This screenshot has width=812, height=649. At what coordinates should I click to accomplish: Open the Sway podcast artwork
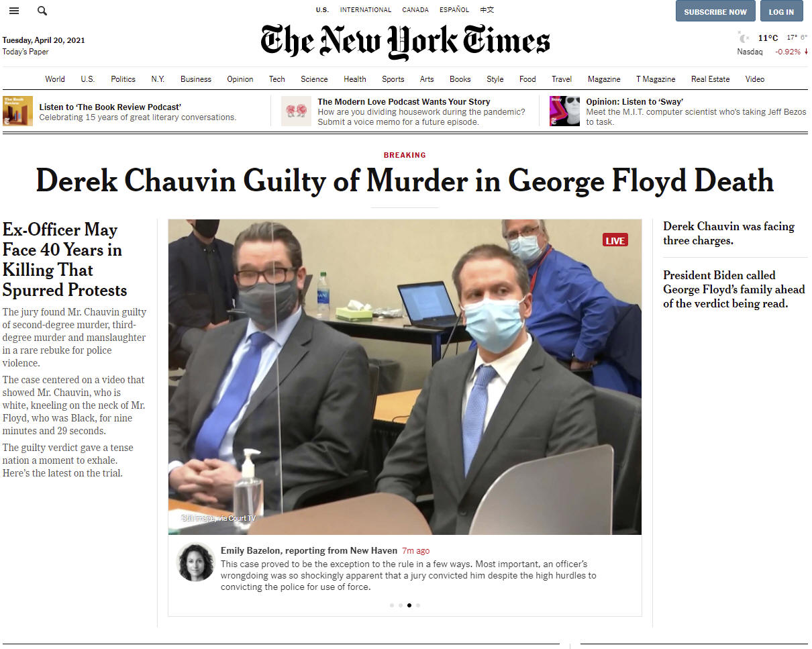pos(564,111)
